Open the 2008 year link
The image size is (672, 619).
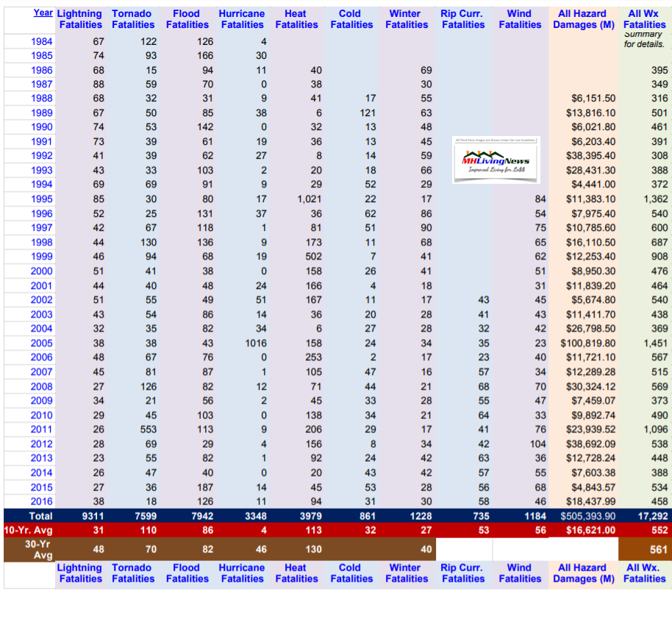(x=42, y=386)
